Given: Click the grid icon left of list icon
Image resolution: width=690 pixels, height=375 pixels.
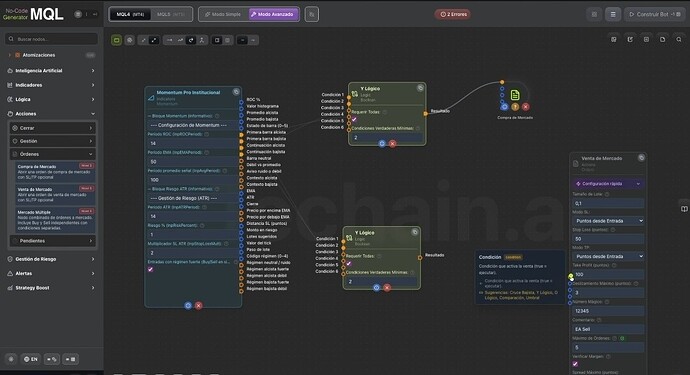Looking at the screenshot, I should click(x=594, y=15).
